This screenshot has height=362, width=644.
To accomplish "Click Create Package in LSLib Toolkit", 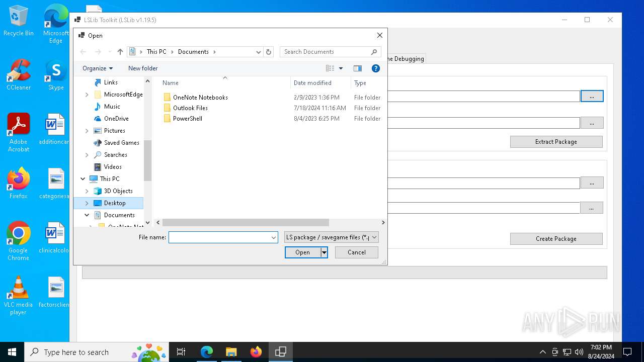I will coord(556,239).
